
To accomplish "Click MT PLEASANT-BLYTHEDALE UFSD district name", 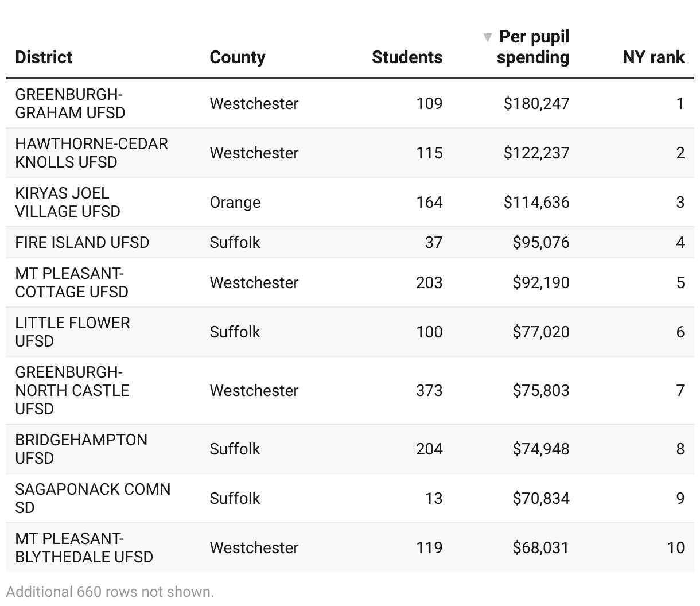I will pyautogui.click(x=84, y=547).
